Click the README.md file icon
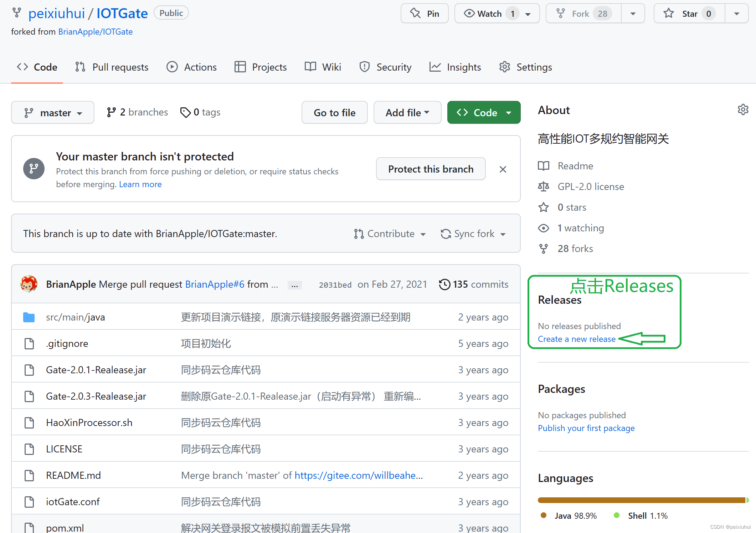The height and width of the screenshot is (533, 756). click(29, 476)
